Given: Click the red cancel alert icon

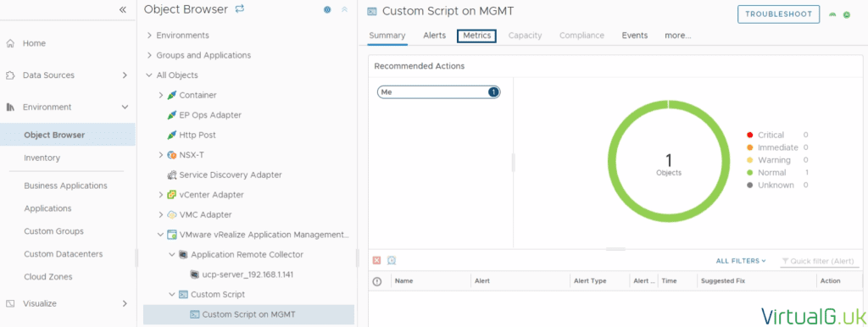Looking at the screenshot, I should pyautogui.click(x=377, y=260).
